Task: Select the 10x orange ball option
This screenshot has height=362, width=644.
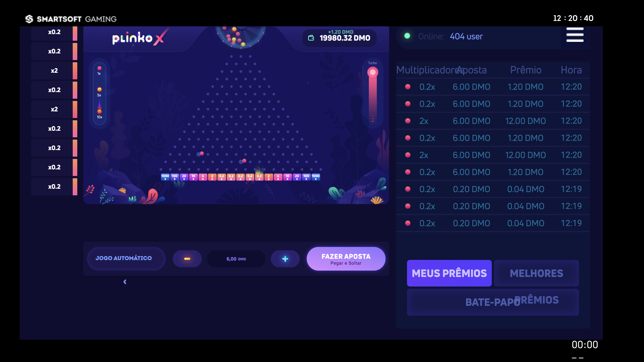Action: (99, 112)
